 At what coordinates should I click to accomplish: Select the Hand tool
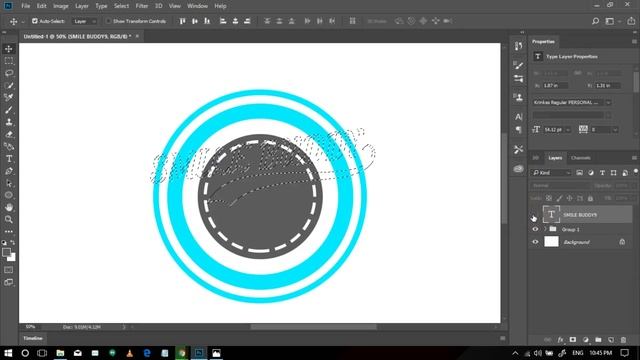point(9,207)
